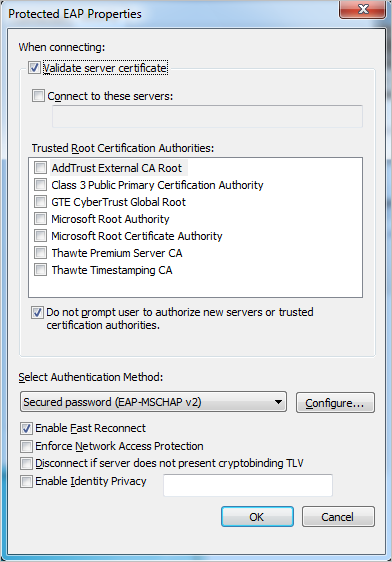
Task: Check Microsoft Root Authority checkbox
Action: click(x=40, y=218)
